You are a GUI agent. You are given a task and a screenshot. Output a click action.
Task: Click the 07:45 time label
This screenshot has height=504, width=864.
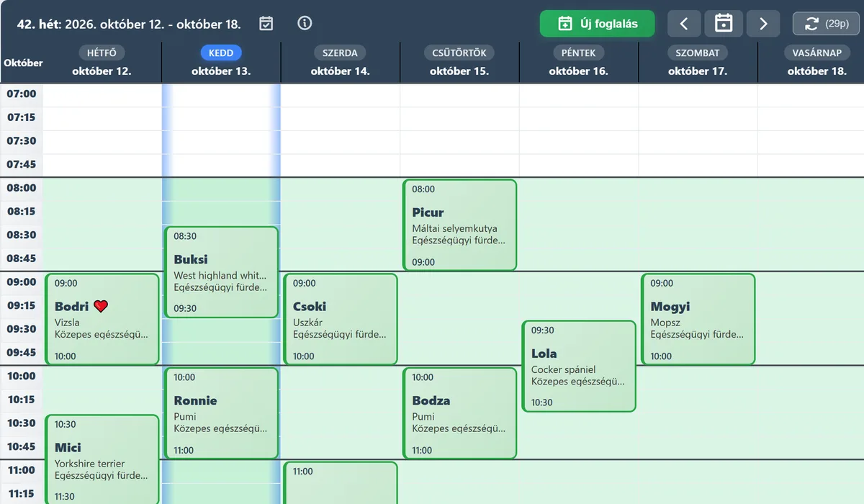click(22, 164)
